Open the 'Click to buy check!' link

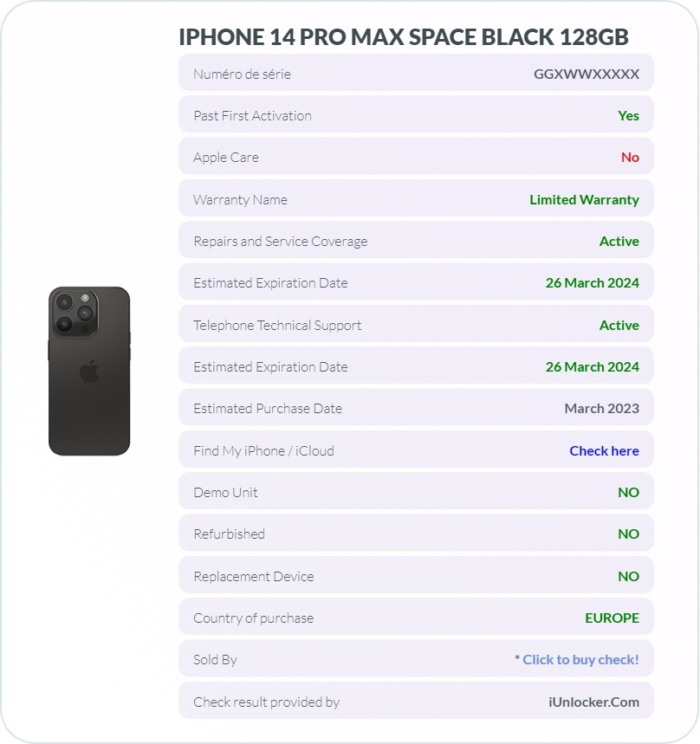click(580, 659)
